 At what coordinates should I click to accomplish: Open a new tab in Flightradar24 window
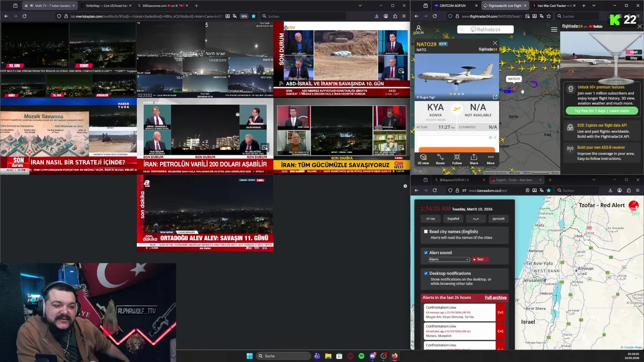584,6
